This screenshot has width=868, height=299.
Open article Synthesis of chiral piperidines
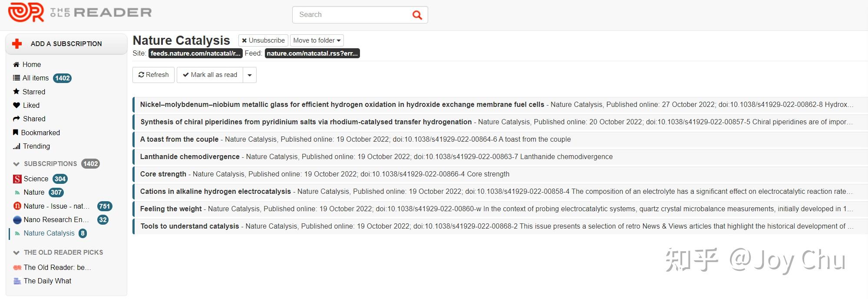click(x=499, y=122)
